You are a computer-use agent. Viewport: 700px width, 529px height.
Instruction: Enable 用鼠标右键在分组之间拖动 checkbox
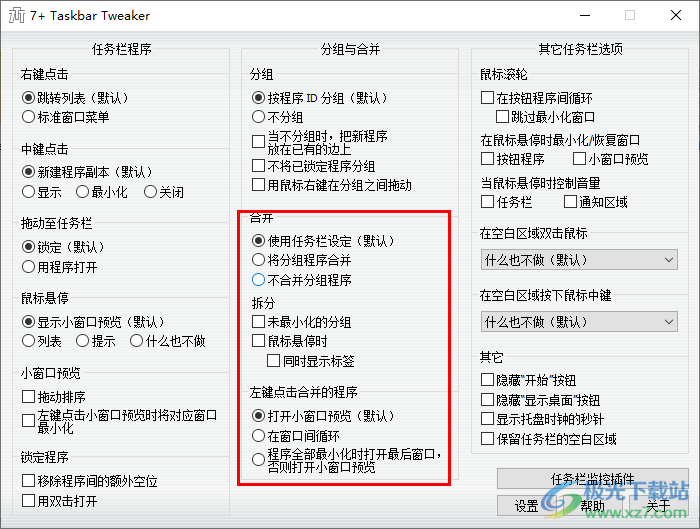[x=258, y=185]
